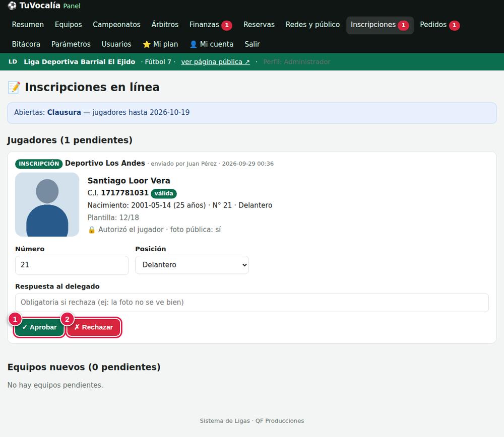504x437 pixels.
Task: Click the star icon beside Mi plan
Action: pos(147,44)
